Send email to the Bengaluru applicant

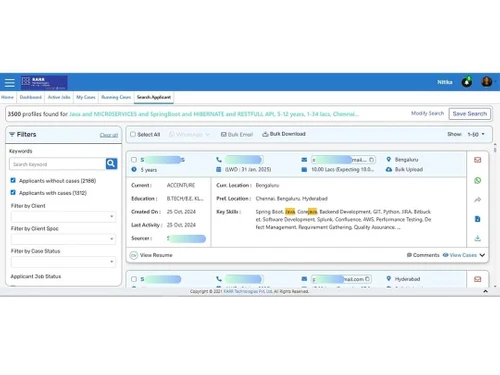pyautogui.click(x=477, y=160)
